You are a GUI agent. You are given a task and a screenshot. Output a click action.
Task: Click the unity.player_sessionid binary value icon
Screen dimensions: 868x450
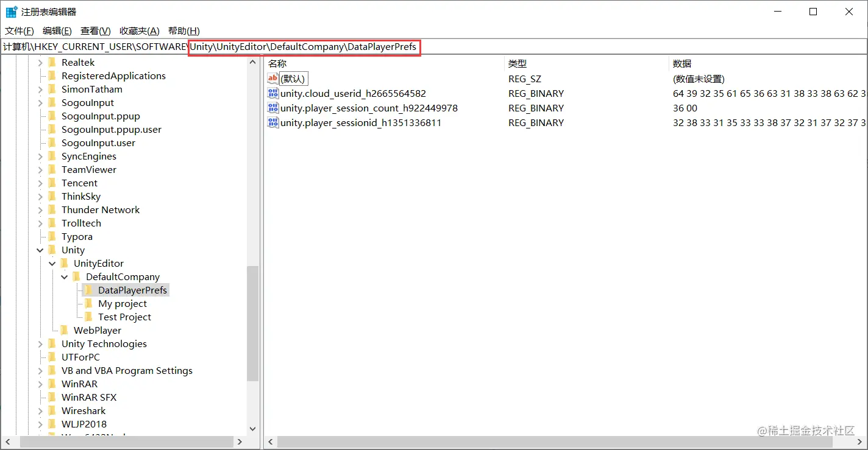coord(272,122)
